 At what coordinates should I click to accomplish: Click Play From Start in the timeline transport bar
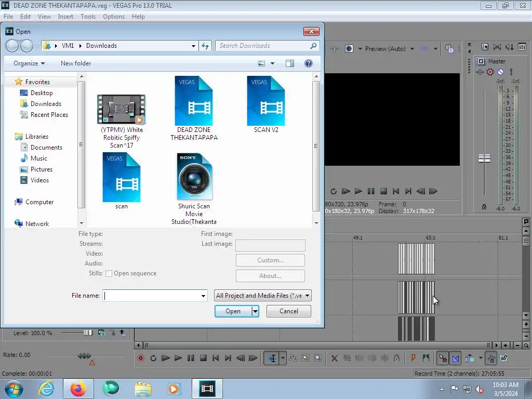click(x=166, y=358)
